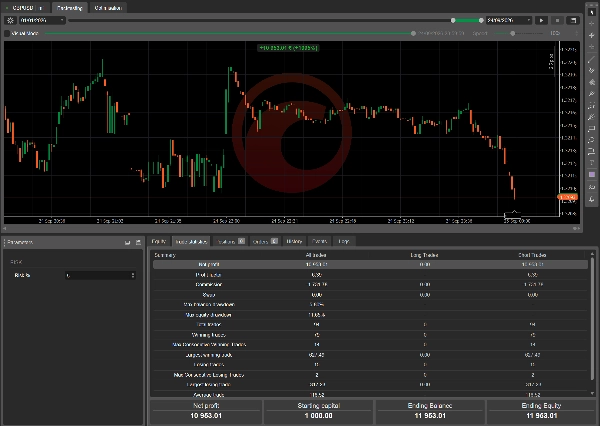Click the Summary column header
Viewport: 600px width, 426px height.
pyautogui.click(x=165, y=255)
